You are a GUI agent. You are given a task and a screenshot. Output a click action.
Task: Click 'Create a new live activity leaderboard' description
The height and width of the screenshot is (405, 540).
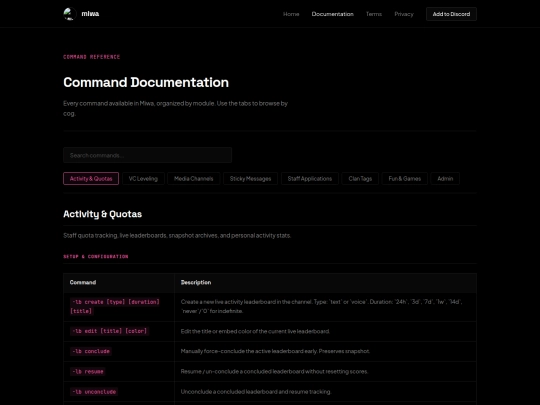[322, 307]
